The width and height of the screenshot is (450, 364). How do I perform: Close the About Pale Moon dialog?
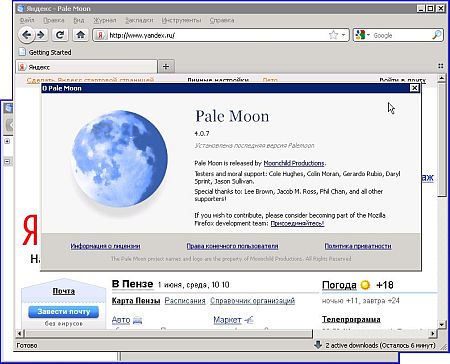point(414,88)
